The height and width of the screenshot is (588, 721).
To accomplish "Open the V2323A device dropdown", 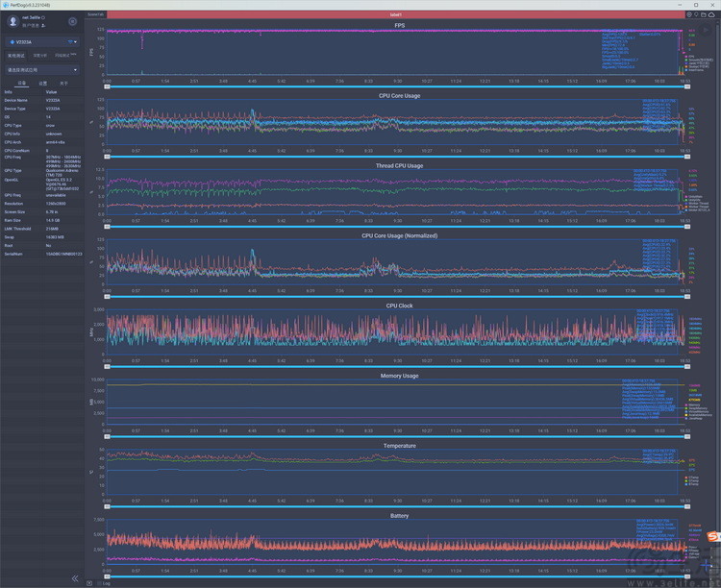I will tap(42, 42).
